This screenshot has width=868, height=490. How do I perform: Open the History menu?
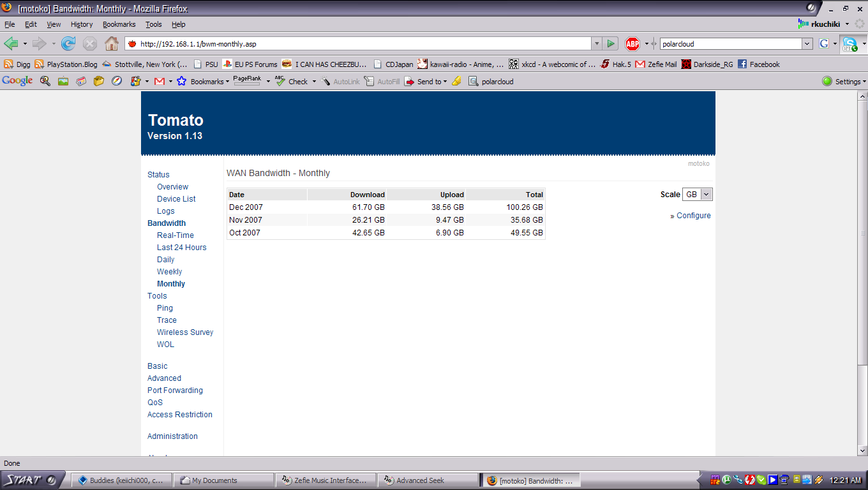click(x=82, y=24)
